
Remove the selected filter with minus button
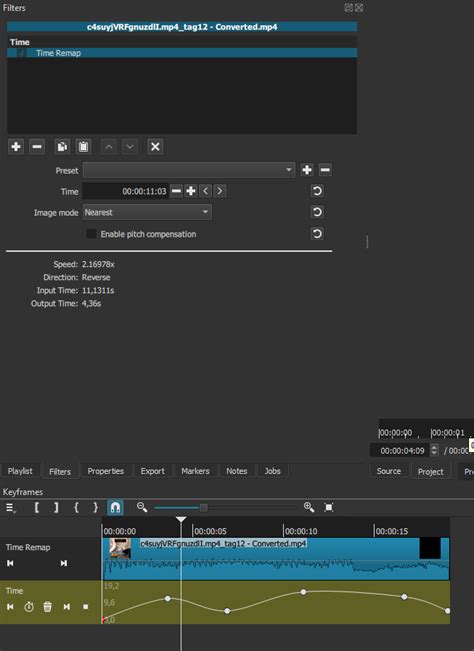tap(37, 147)
